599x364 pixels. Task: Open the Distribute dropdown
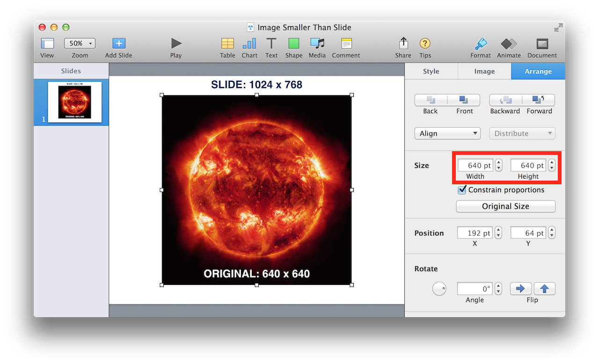coord(522,133)
